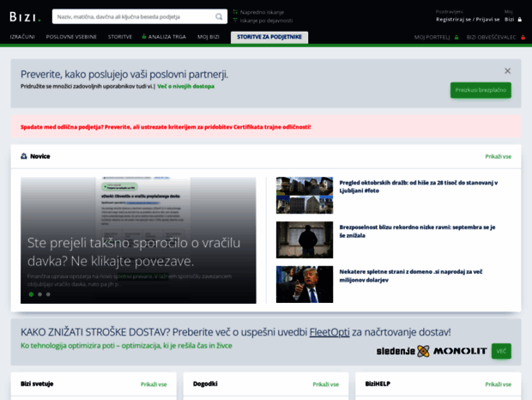Click Preizkusi brezplačno button
Screen dimensions: 532x400
point(481,90)
